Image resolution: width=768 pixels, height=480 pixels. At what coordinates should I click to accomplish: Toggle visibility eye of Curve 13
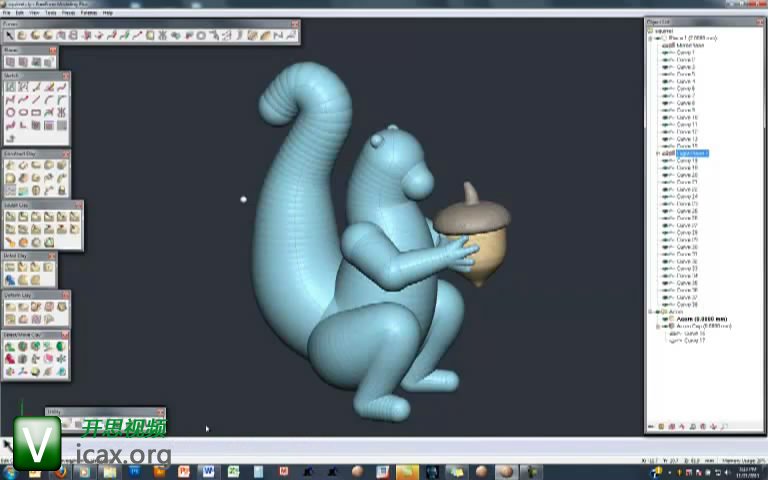[665, 139]
